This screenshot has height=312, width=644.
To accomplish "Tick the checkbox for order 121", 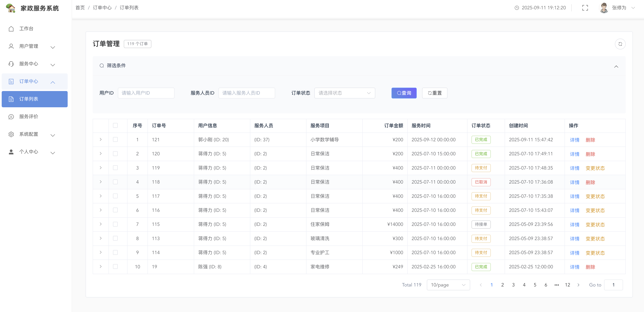I will [x=115, y=139].
